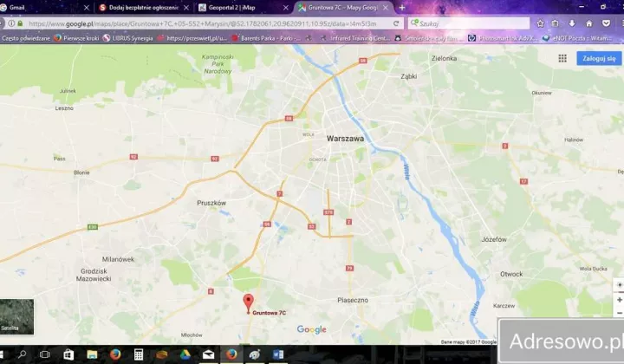
Task: Close the Gmail tab
Action: 87,8
